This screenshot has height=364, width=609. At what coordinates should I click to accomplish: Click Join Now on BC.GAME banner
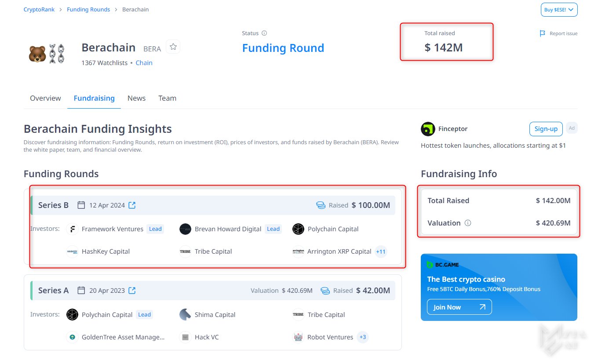pos(459,307)
